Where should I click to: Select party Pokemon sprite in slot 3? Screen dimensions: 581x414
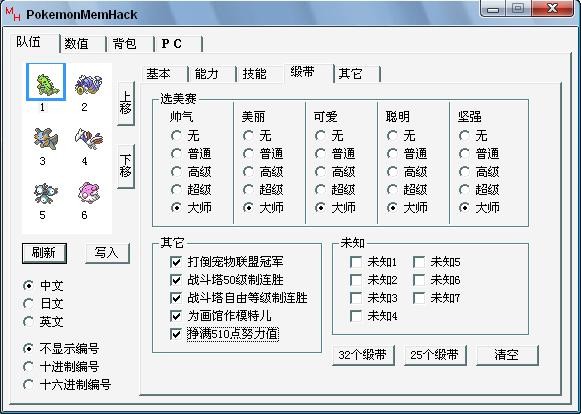[46, 139]
